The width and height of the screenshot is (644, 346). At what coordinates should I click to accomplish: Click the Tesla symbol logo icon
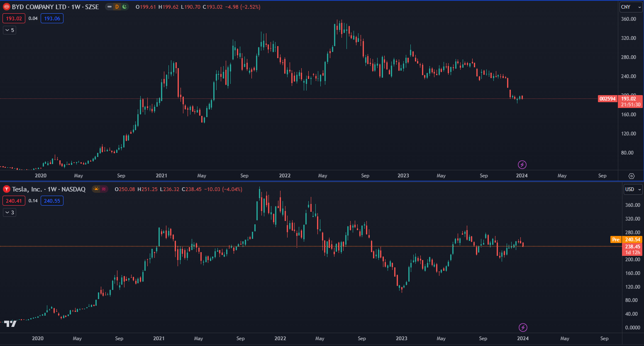tap(6, 189)
